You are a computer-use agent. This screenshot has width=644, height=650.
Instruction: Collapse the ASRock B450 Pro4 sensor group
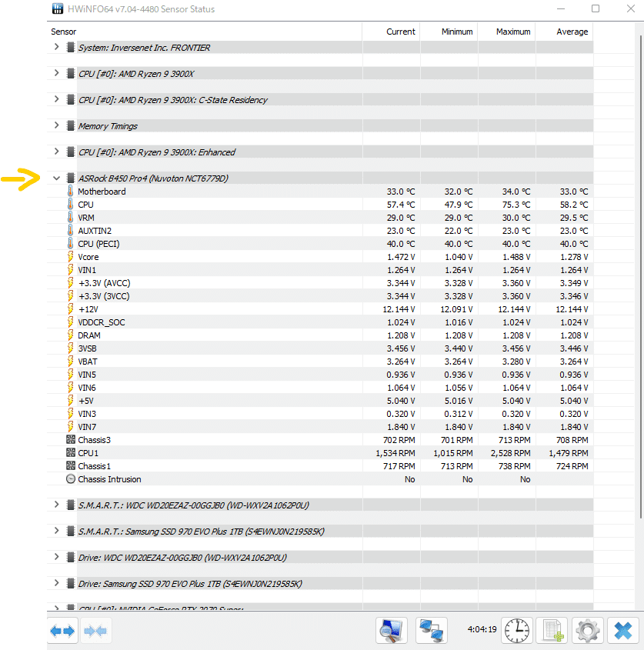click(x=57, y=178)
